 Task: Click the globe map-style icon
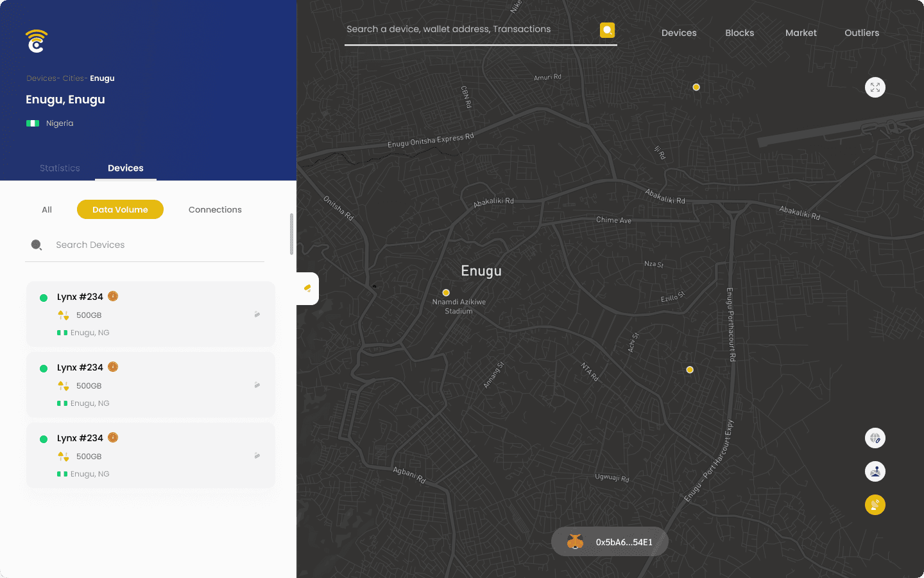[875, 438]
